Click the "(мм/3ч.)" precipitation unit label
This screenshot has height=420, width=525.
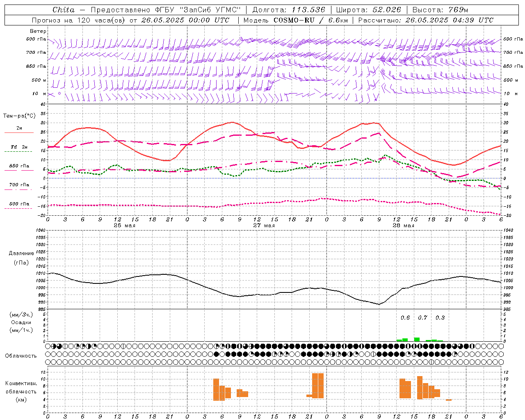[21, 315]
